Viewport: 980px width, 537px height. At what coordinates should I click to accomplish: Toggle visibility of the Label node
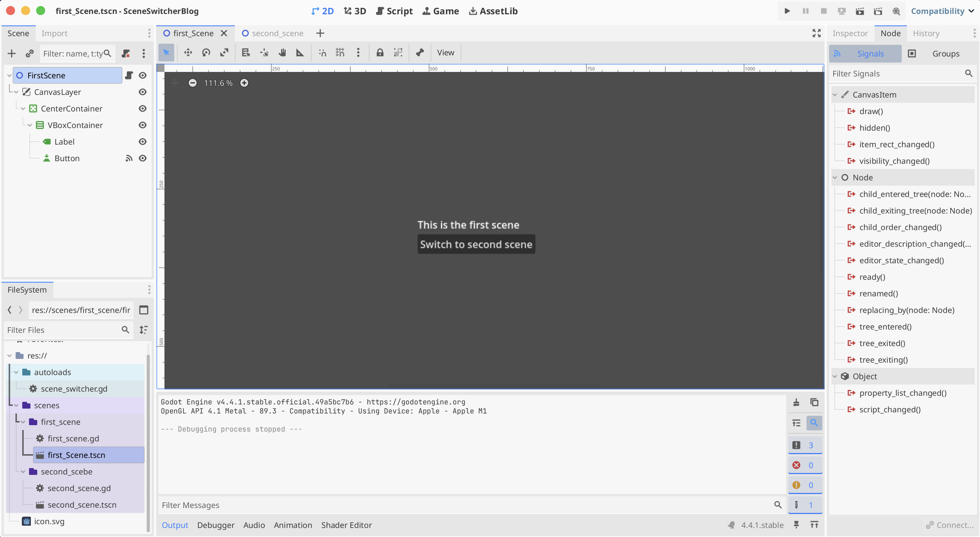tap(143, 142)
